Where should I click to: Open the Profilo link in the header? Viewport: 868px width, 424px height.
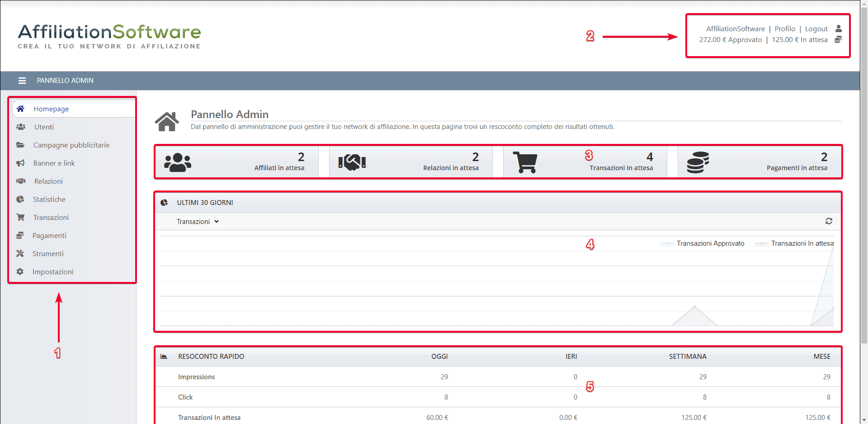(785, 29)
